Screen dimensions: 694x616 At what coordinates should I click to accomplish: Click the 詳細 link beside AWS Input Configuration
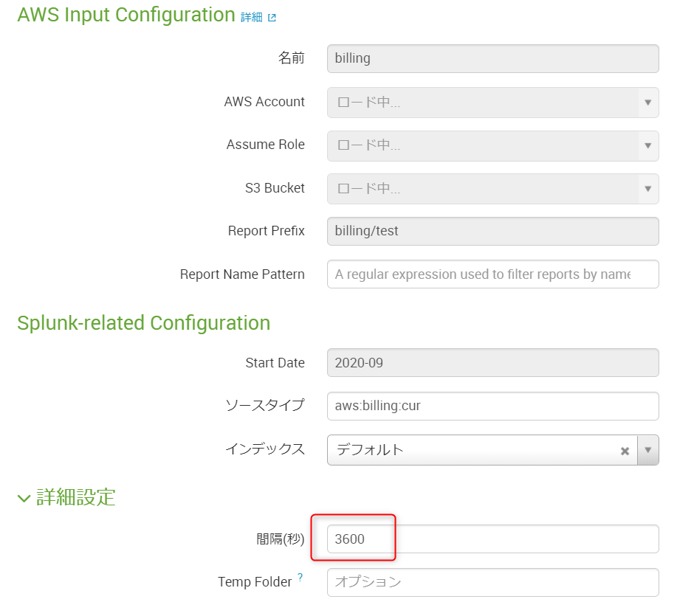tap(252, 17)
